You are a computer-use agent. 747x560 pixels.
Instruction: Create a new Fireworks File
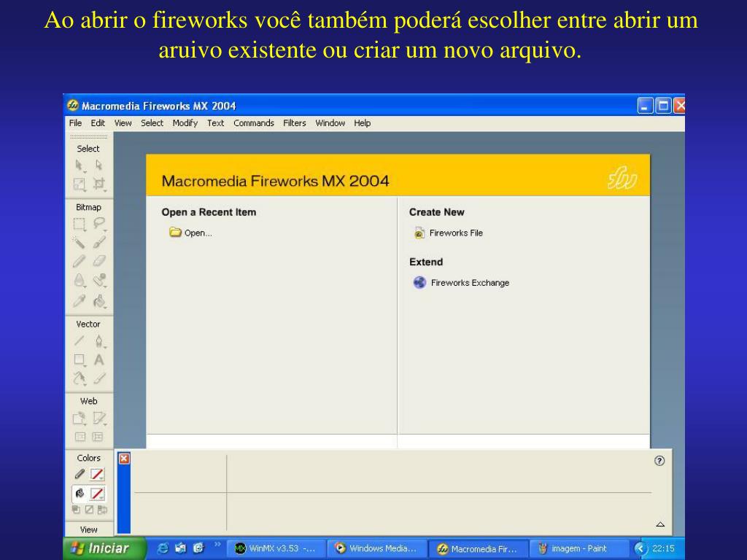(x=449, y=233)
